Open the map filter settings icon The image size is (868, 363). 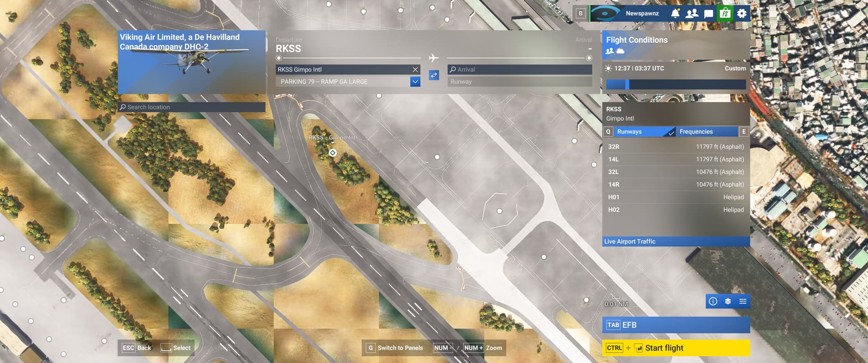[x=742, y=301]
